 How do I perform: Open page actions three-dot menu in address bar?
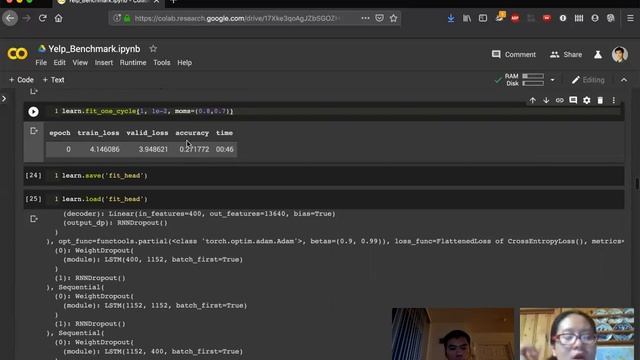tap(365, 18)
